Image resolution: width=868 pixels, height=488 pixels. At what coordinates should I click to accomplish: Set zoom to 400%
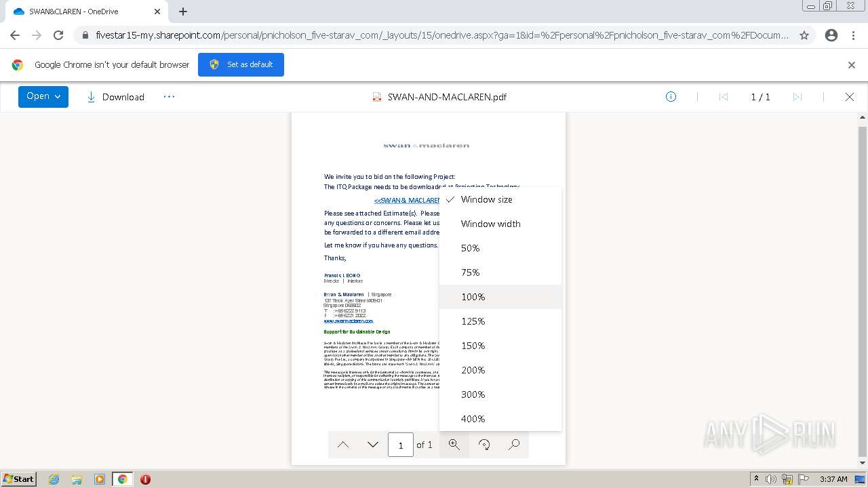click(x=500, y=419)
